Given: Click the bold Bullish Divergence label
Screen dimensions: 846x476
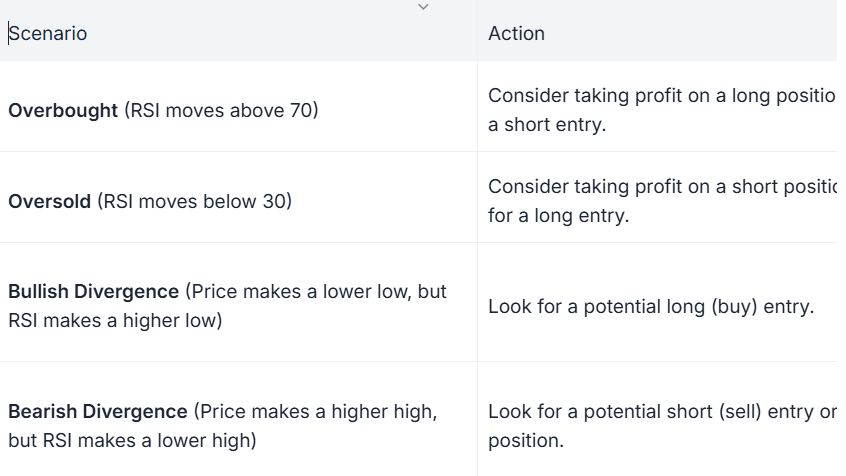Looking at the screenshot, I should [94, 292].
